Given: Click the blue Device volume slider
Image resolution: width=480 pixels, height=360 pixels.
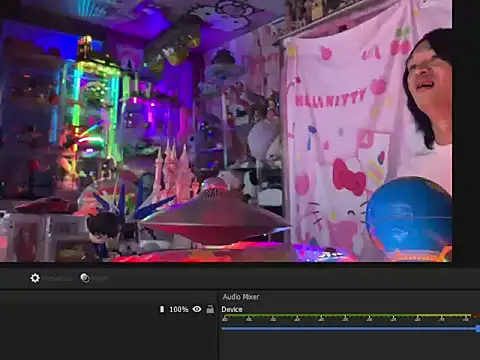Looking at the screenshot, I should (x=350, y=329).
